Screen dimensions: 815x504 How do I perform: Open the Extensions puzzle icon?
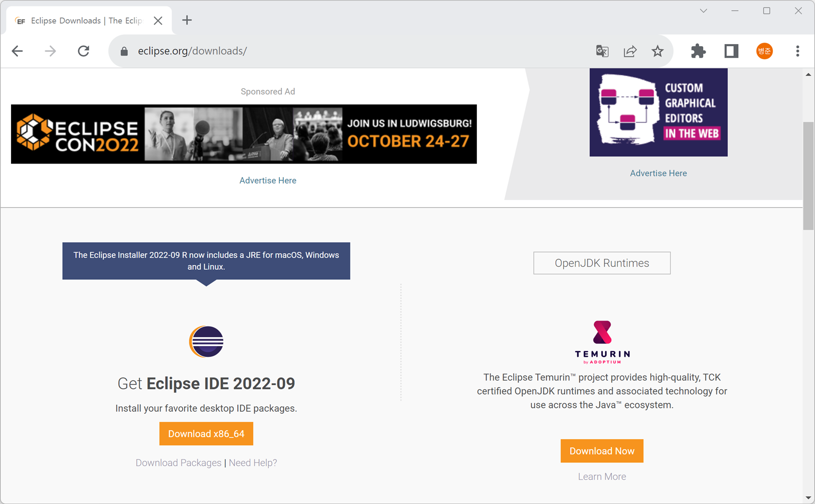698,51
